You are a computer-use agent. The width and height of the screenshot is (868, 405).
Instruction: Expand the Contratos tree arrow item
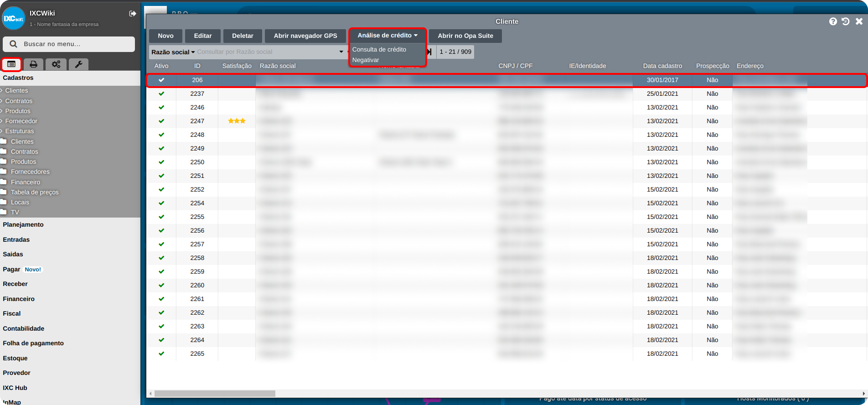(x=2, y=101)
